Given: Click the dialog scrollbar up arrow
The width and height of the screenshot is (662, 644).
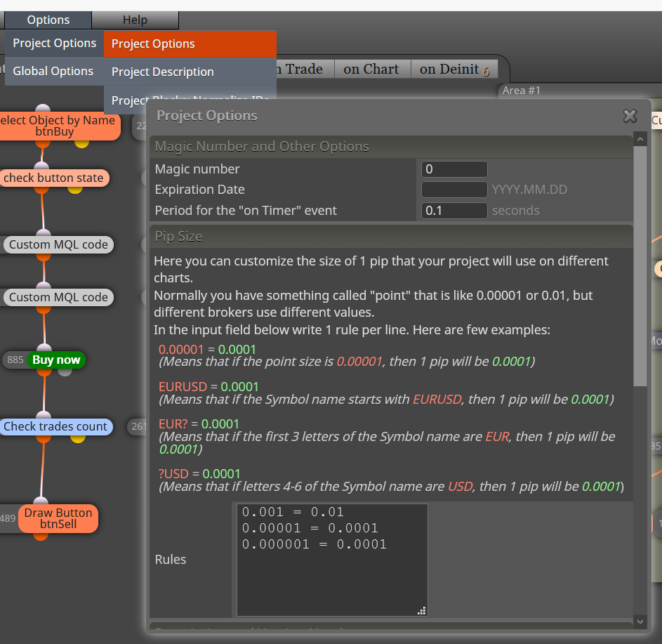Looking at the screenshot, I should (x=640, y=139).
